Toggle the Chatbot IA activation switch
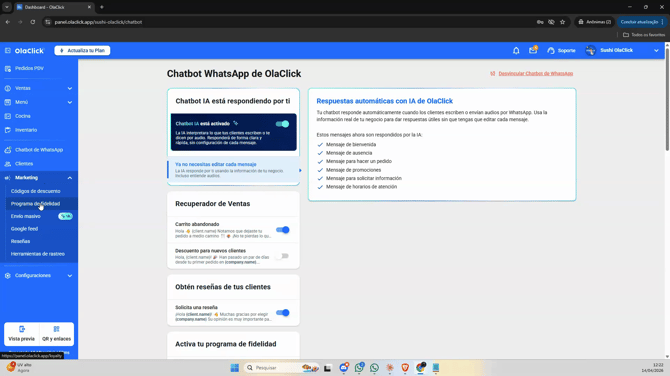670x376 pixels. pyautogui.click(x=282, y=124)
